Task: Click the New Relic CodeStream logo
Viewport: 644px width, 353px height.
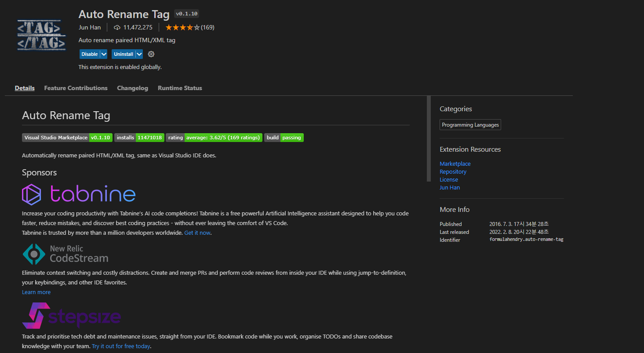Action: coord(65,254)
